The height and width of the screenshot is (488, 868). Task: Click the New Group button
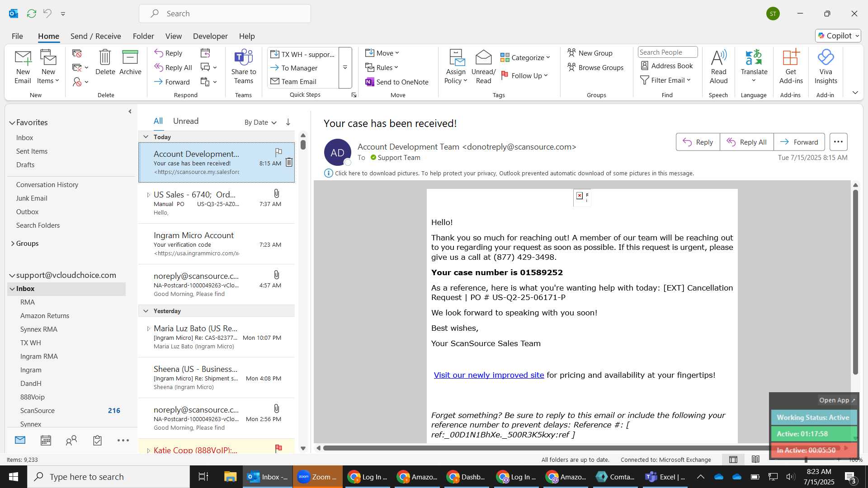tap(590, 53)
